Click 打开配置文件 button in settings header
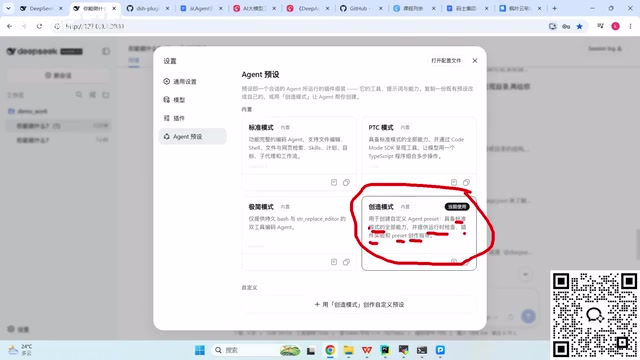The width and height of the screenshot is (640, 360). pos(446,60)
